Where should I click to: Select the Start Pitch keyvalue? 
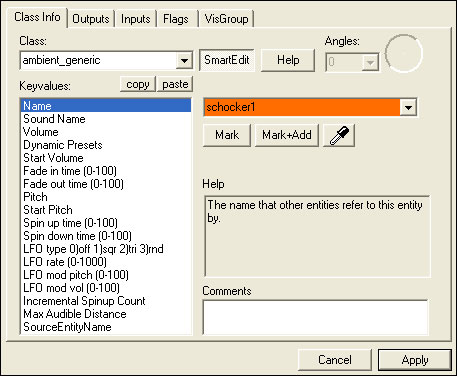click(106, 210)
